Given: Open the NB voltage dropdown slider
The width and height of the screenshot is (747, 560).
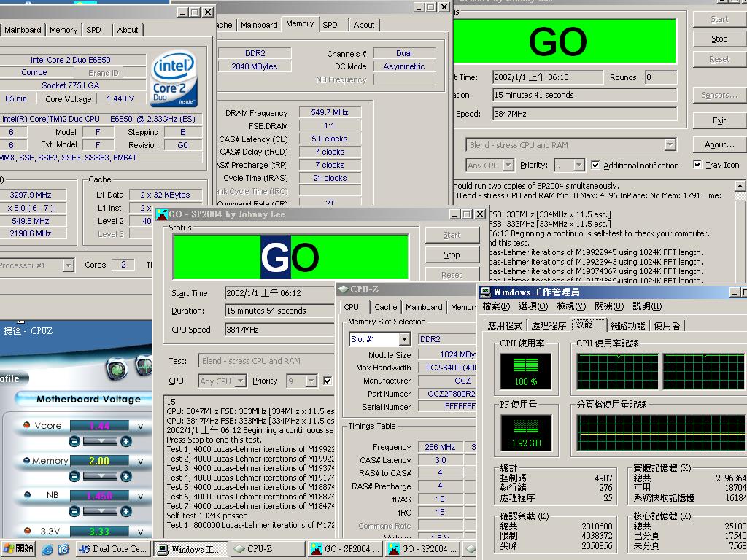Looking at the screenshot, I should (x=100, y=511).
